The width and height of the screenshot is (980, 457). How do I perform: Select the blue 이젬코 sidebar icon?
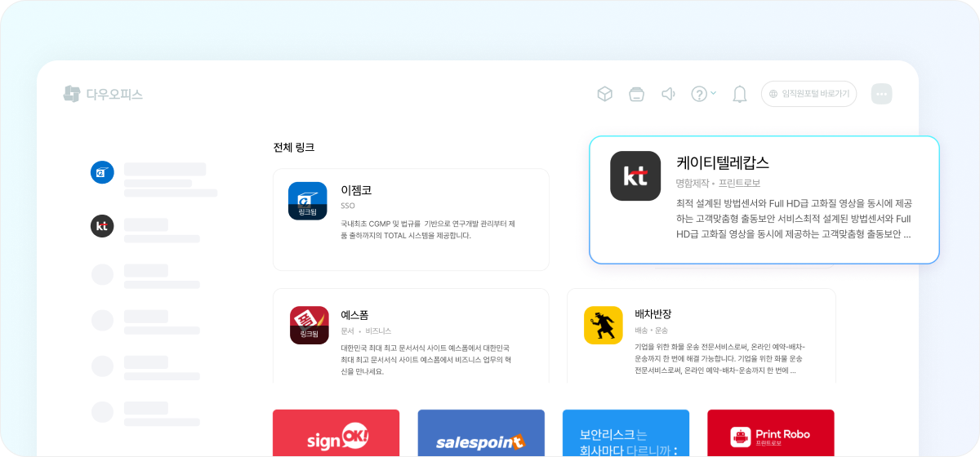click(x=102, y=172)
